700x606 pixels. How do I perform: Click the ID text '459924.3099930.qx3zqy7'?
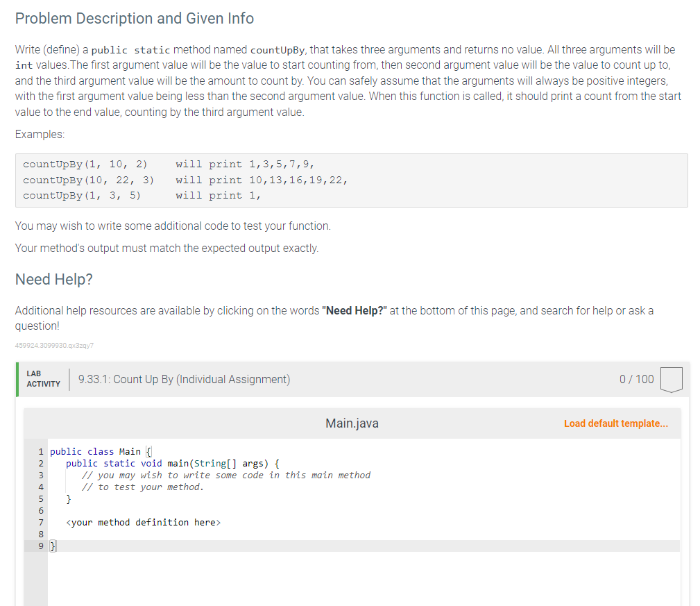(55, 345)
